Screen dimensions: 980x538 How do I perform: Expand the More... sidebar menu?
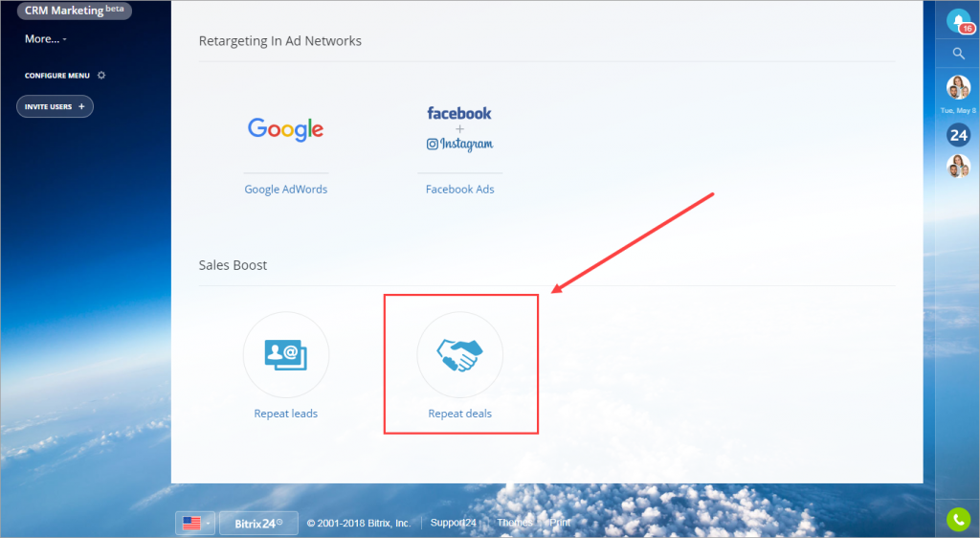tap(46, 38)
